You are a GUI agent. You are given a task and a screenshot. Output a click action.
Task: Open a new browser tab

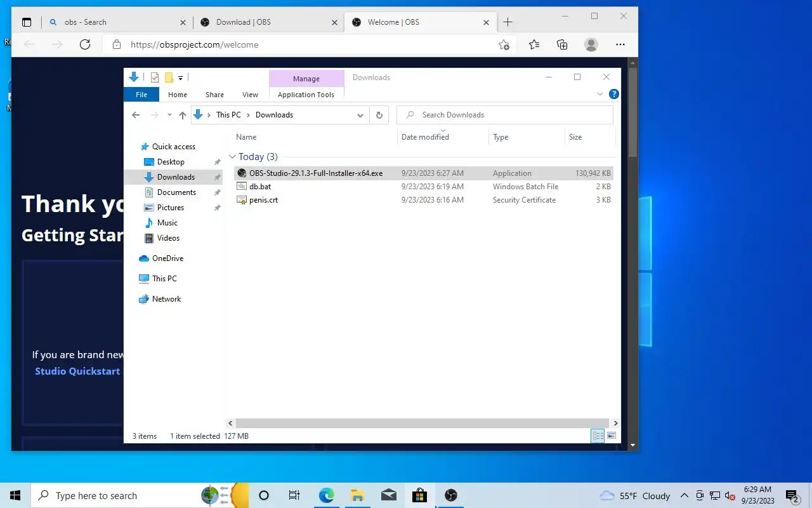[507, 22]
